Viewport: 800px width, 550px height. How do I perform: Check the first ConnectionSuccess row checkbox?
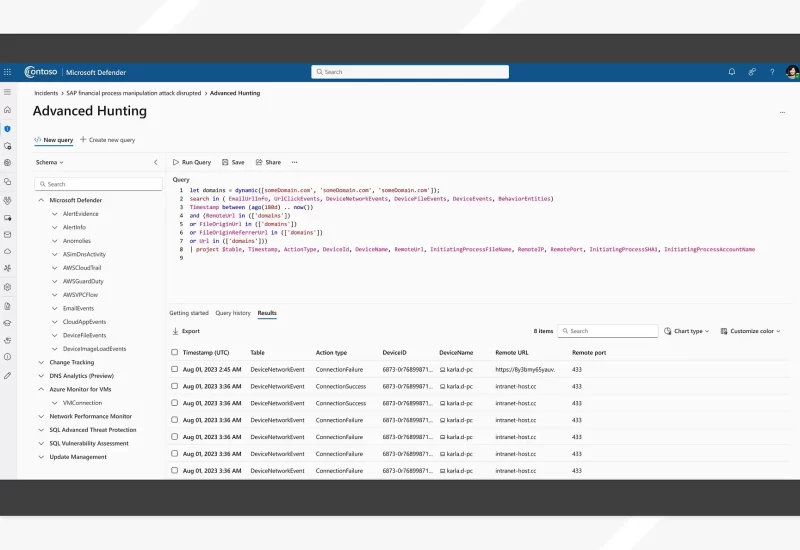174,386
